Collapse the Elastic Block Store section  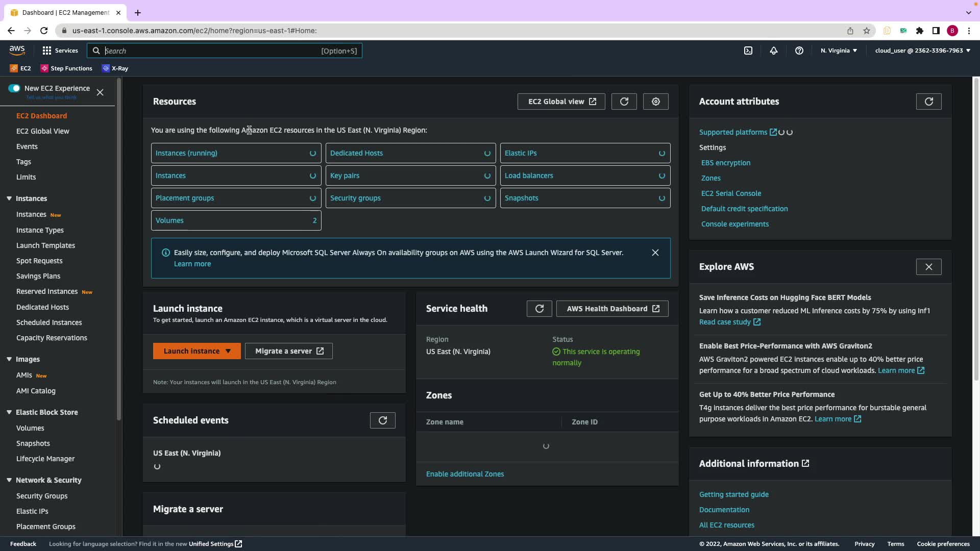point(9,412)
